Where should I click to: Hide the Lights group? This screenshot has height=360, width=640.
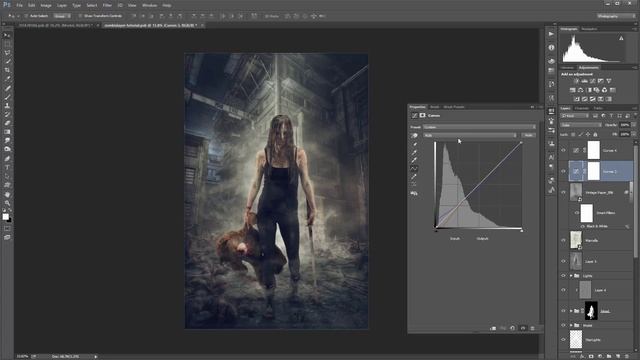coord(564,276)
